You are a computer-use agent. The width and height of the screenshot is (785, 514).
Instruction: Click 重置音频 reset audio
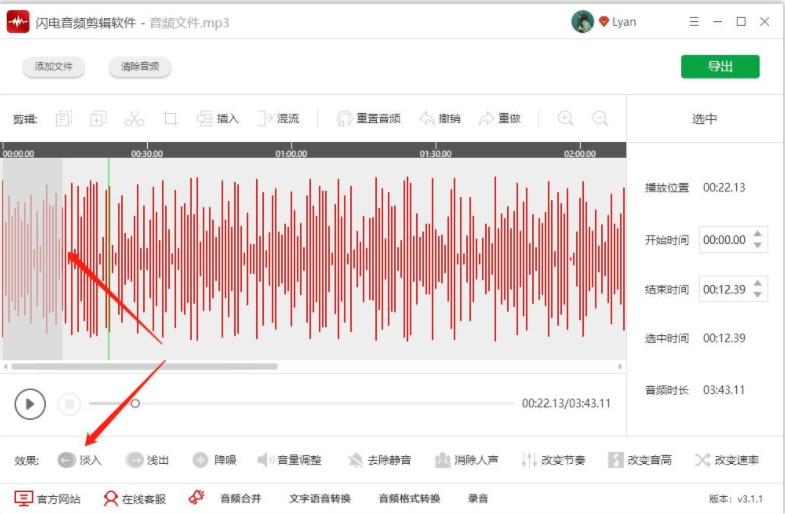(x=369, y=119)
